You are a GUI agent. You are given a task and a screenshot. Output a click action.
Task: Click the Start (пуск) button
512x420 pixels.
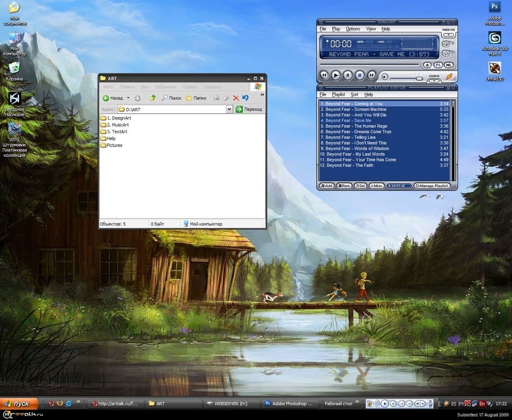tap(19, 404)
